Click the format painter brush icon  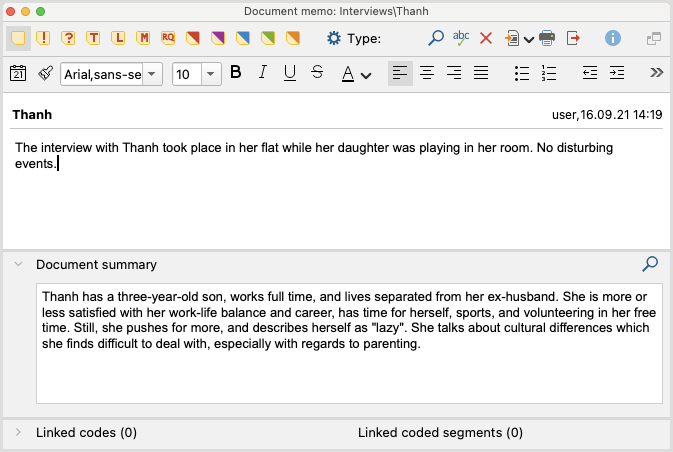coord(45,73)
